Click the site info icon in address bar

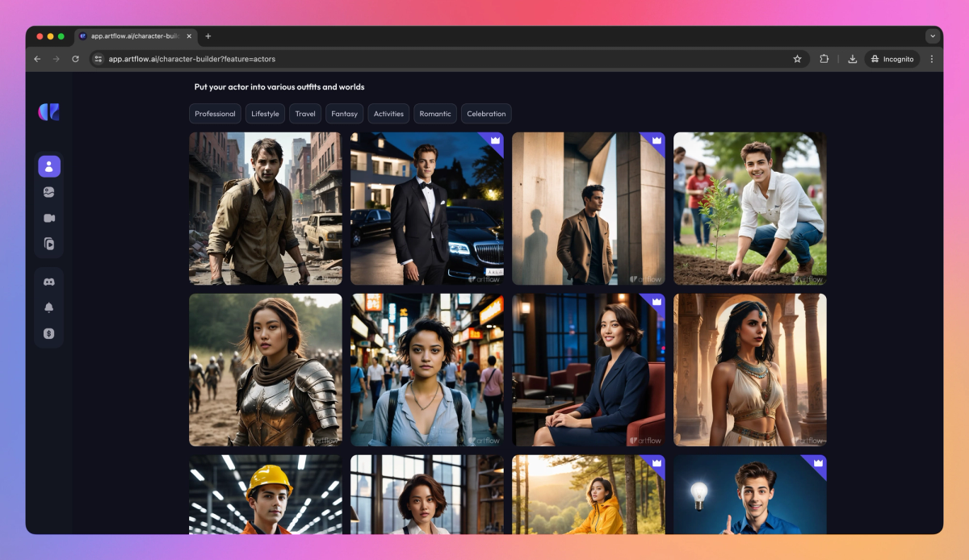98,59
